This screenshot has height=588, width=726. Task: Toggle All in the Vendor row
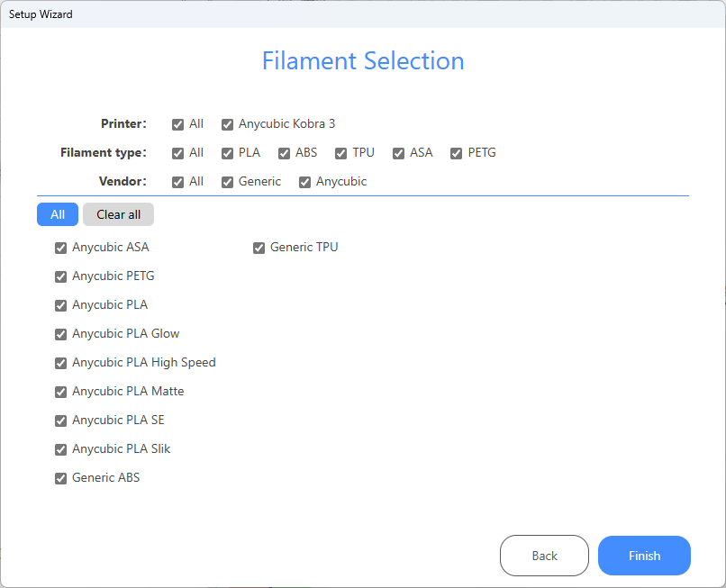pyautogui.click(x=178, y=182)
